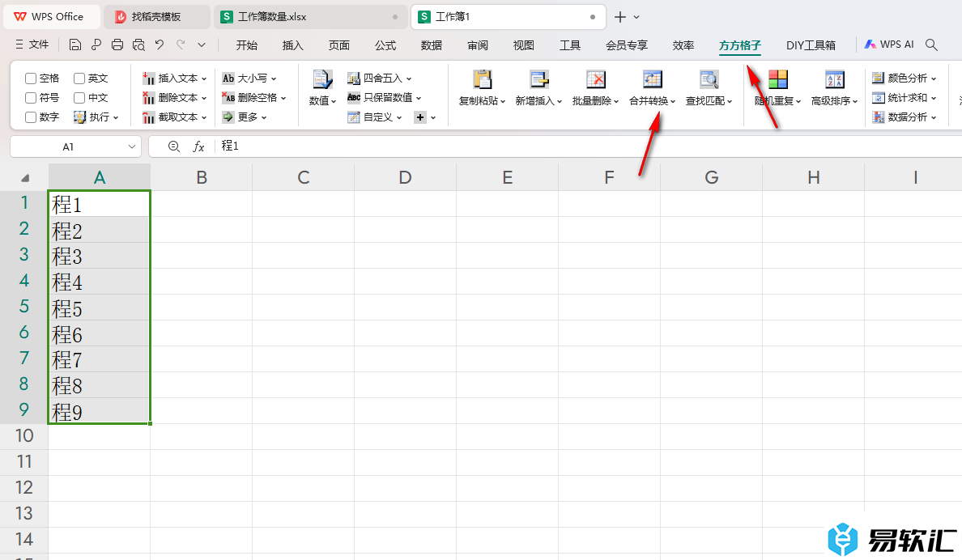
Task: Select the cell containing 程9
Action: coord(100,411)
